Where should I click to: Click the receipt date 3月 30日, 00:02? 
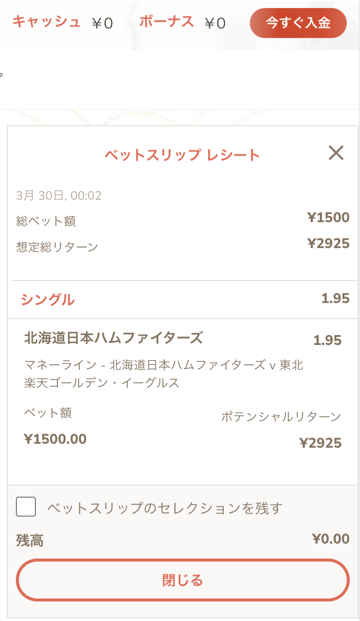(59, 196)
